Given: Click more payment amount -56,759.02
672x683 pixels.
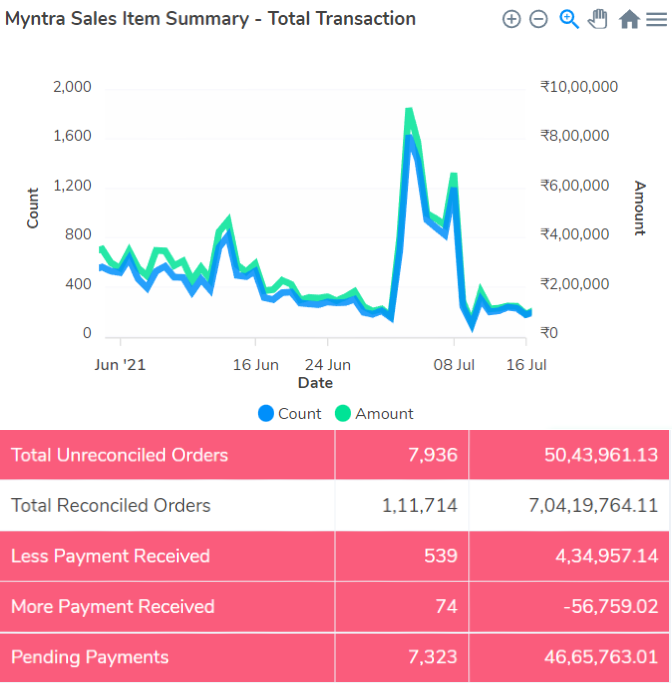Looking at the screenshot, I should point(611,607).
